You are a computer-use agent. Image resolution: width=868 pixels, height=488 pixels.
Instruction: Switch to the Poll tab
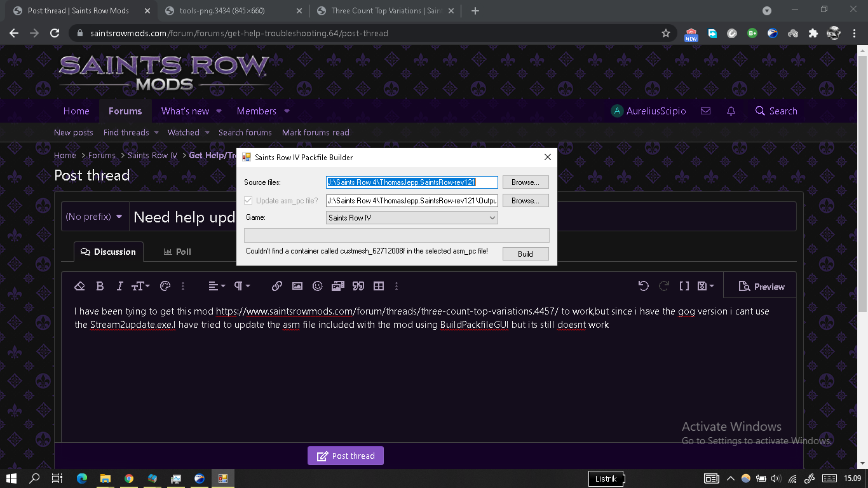tap(177, 252)
